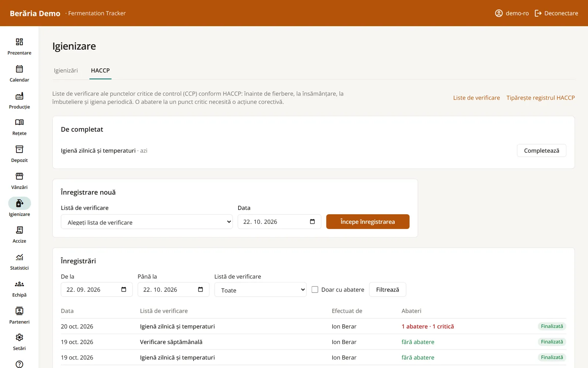
Task: Open Accize receipt icon
Action: 19,230
